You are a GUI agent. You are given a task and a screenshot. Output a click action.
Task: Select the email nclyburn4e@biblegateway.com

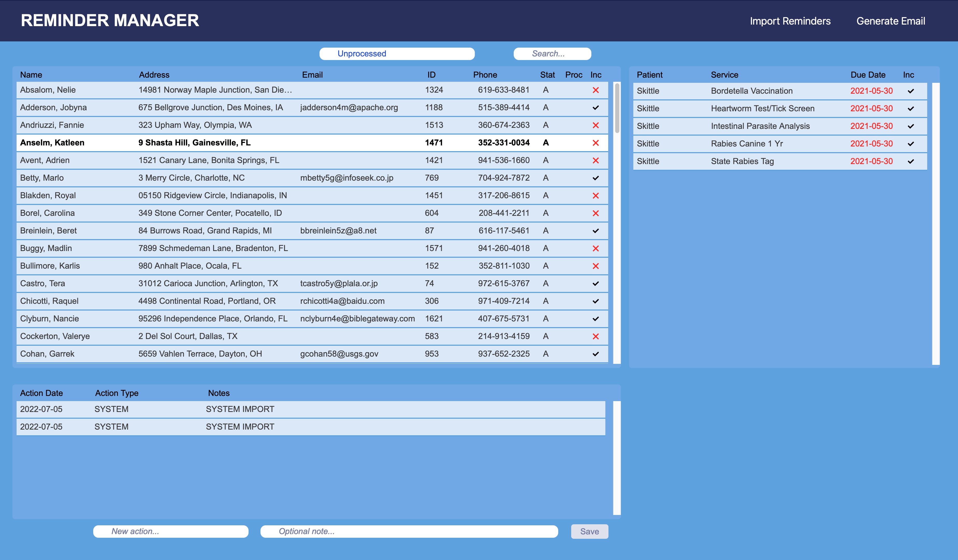pos(357,319)
